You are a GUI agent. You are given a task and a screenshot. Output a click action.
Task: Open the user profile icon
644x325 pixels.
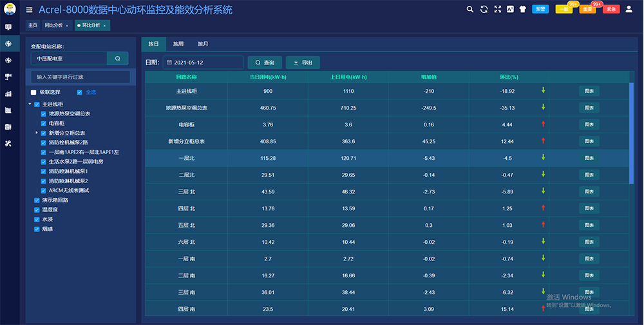629,9
